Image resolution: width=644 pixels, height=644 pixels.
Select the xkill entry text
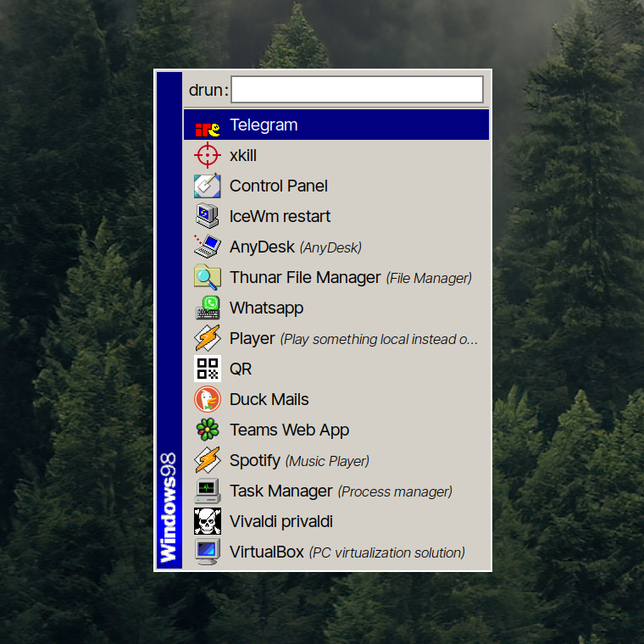(x=243, y=156)
